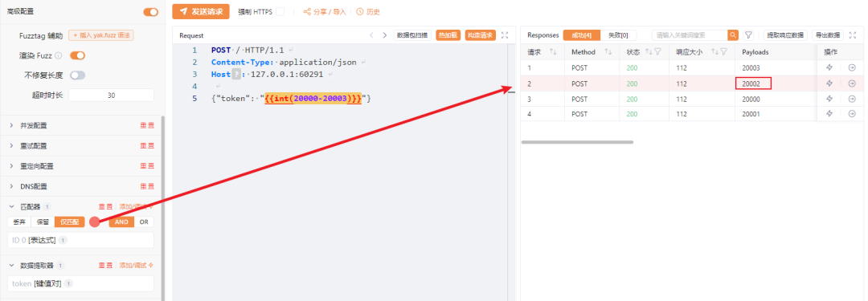This screenshot has width=868, height=301.
Task: Enable the 不修复长度 switch
Action: pyautogui.click(x=77, y=75)
